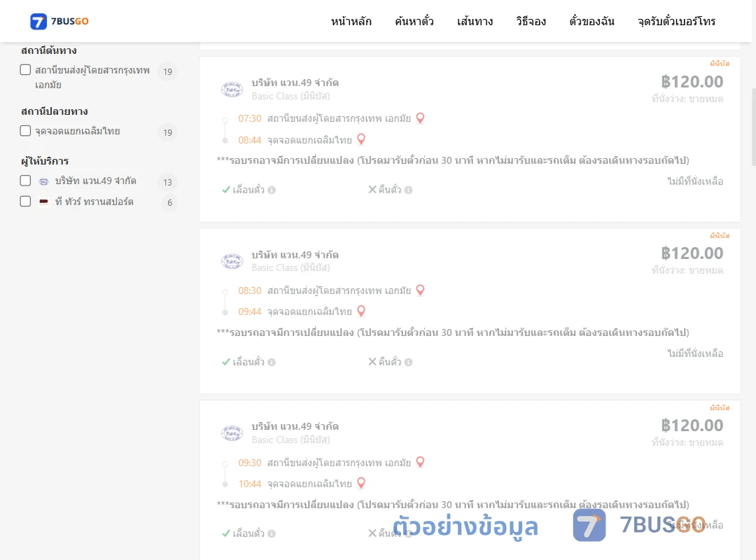Viewport: 756px width, 560px height.
Task: Click ฿120.00 price on 09:30 trip
Action: [692, 426]
